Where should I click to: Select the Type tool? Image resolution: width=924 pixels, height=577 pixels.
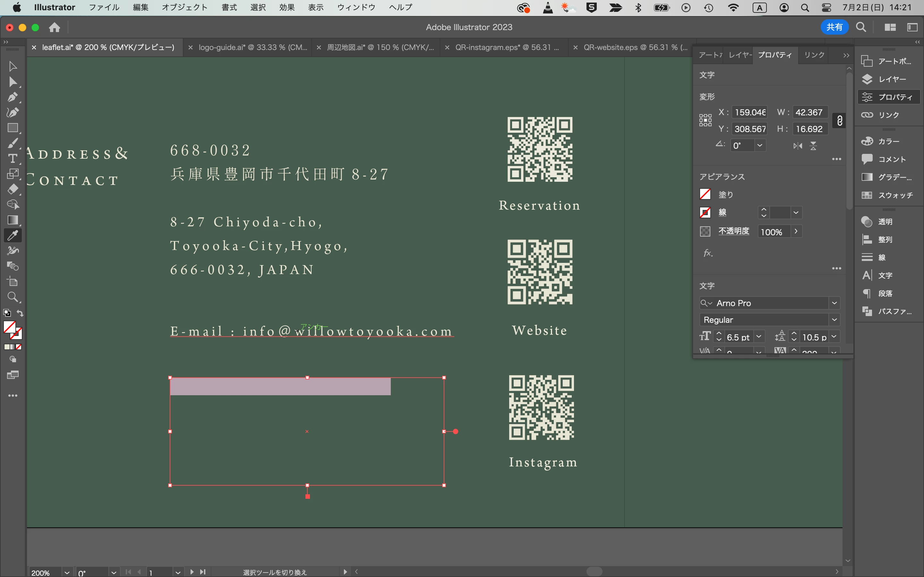pyautogui.click(x=13, y=158)
